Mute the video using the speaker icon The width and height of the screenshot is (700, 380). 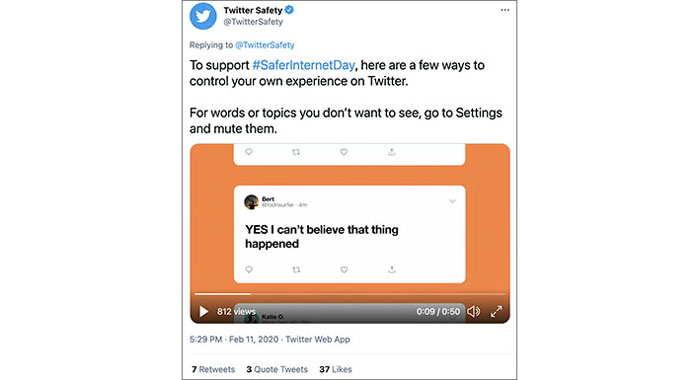(x=474, y=311)
